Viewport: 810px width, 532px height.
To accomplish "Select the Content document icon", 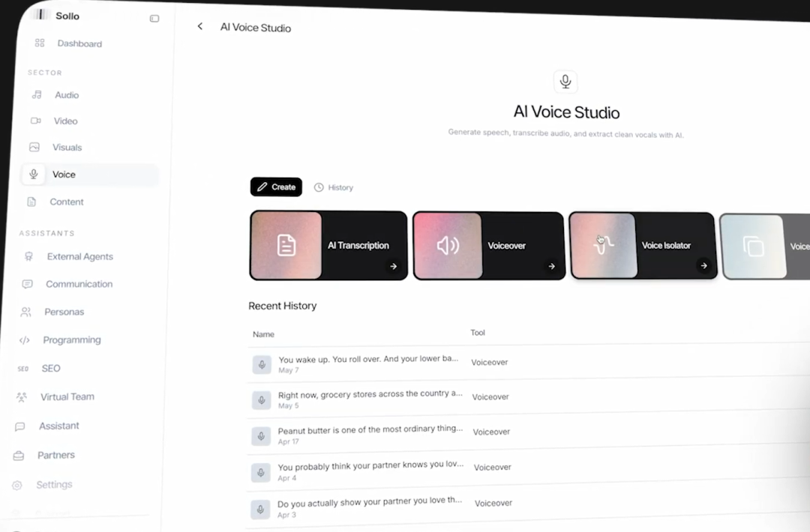I will coord(31,202).
